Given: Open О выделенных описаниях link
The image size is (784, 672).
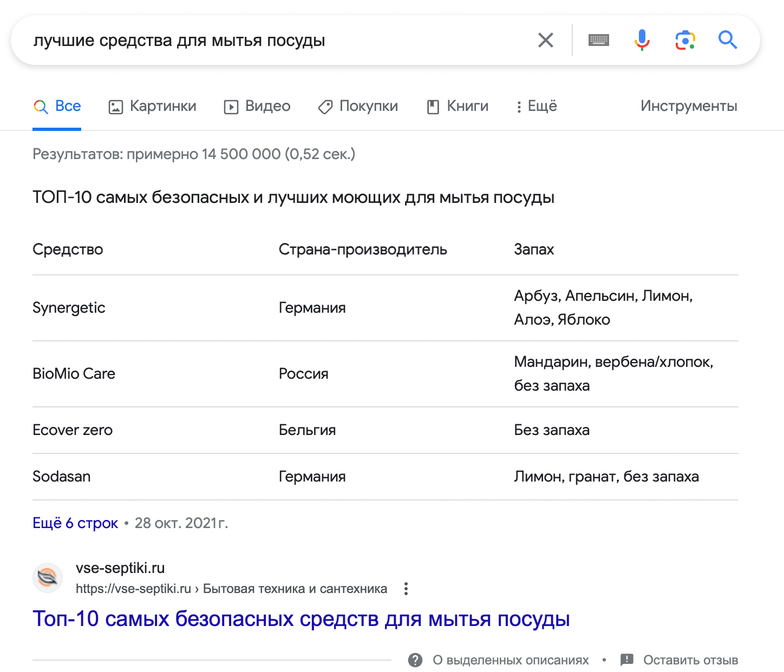Looking at the screenshot, I should (511, 660).
